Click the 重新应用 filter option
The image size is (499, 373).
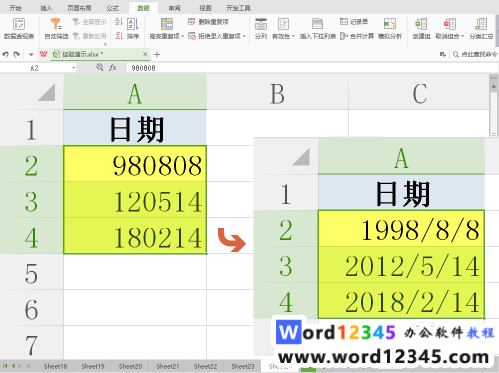(90, 36)
